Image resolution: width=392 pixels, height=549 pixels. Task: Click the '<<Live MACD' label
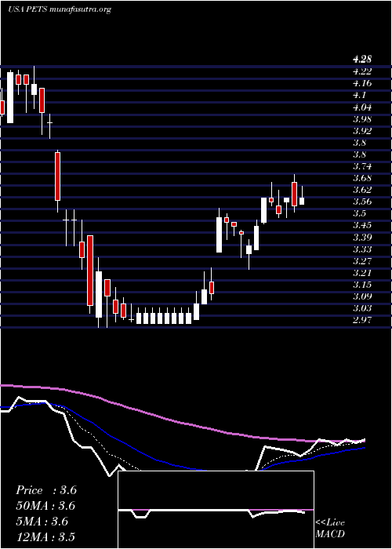click(x=330, y=529)
